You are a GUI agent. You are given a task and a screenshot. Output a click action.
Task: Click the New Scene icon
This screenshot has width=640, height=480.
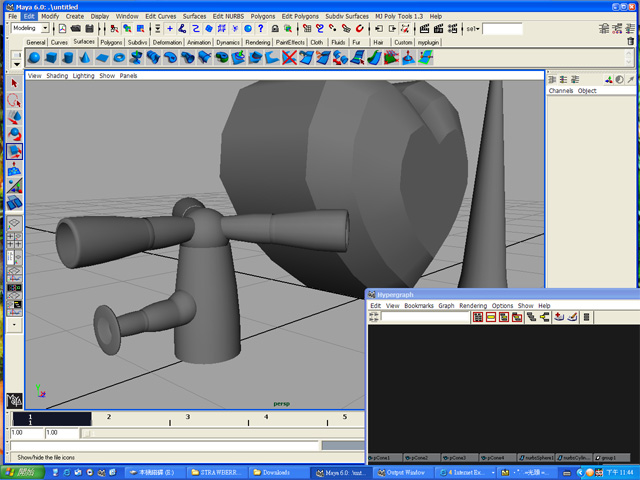pyautogui.click(x=62, y=29)
